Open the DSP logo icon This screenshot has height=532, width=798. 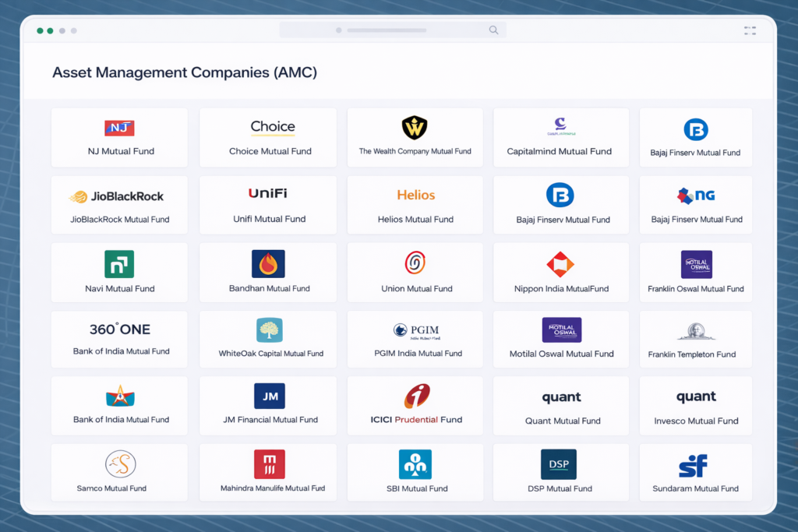click(559, 464)
